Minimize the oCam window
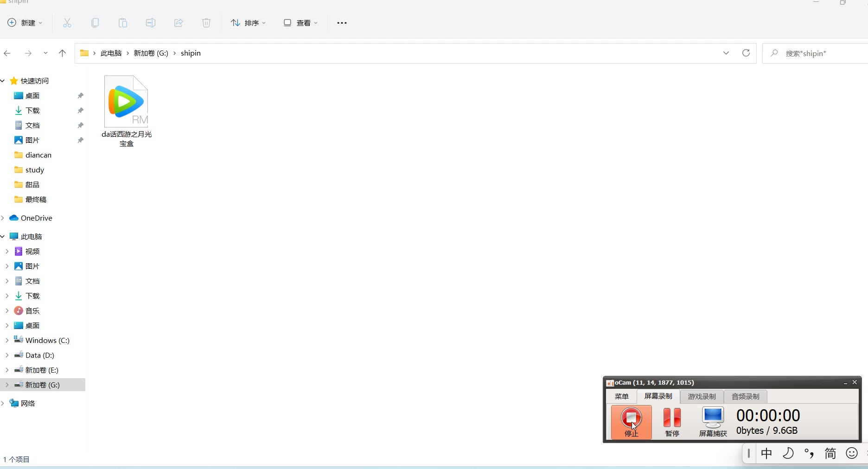868x469 pixels. 845,383
